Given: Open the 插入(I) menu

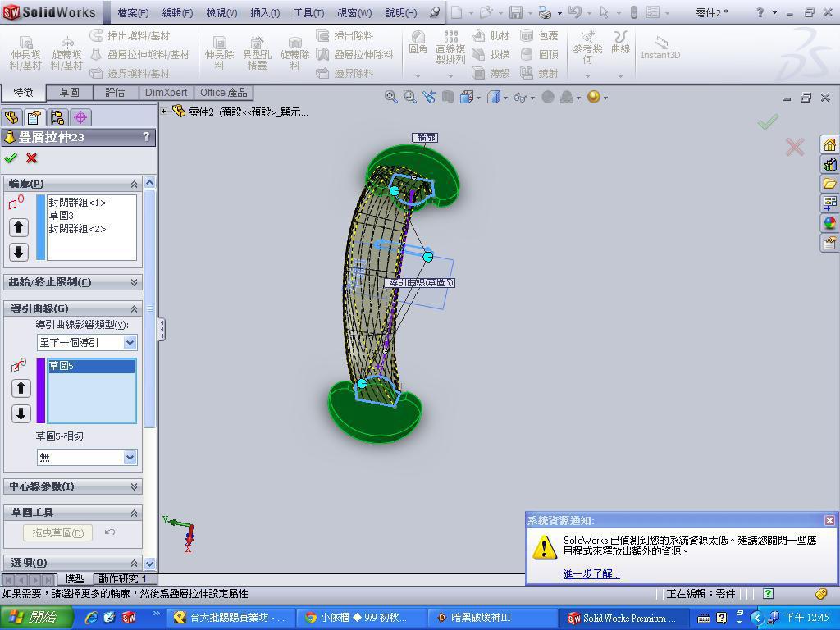Looking at the screenshot, I should (264, 12).
